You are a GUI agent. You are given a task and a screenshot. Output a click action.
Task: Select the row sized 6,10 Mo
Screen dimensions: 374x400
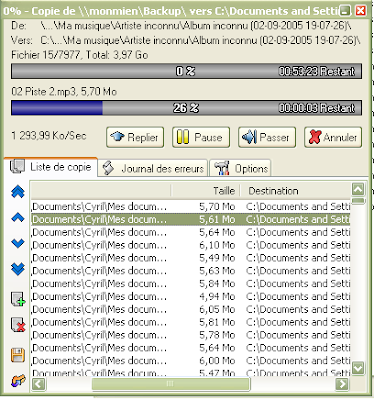coord(190,245)
